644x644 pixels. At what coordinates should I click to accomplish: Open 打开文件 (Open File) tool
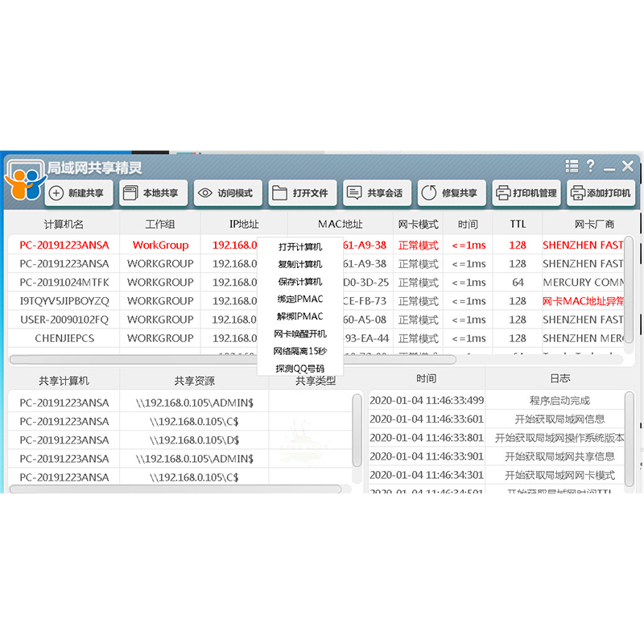point(302,192)
